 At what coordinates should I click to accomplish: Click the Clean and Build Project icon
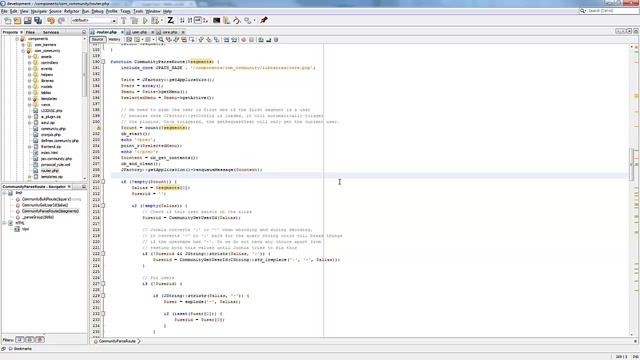tap(134, 20)
